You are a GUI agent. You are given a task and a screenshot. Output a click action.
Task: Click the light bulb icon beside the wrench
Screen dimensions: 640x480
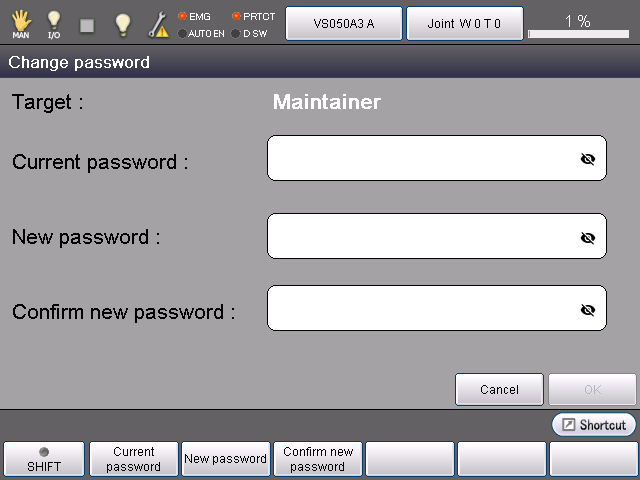tap(122, 24)
